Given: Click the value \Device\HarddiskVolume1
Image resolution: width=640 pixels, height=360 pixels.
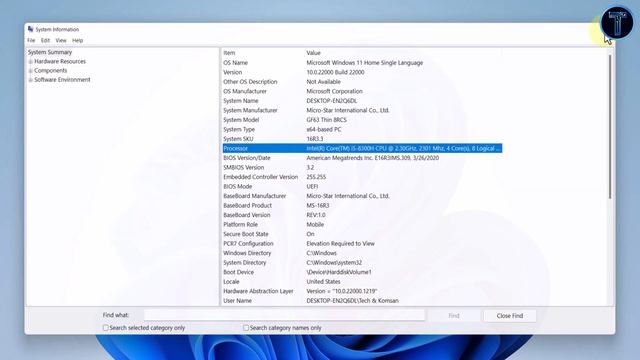Looking at the screenshot, I should [x=339, y=272].
